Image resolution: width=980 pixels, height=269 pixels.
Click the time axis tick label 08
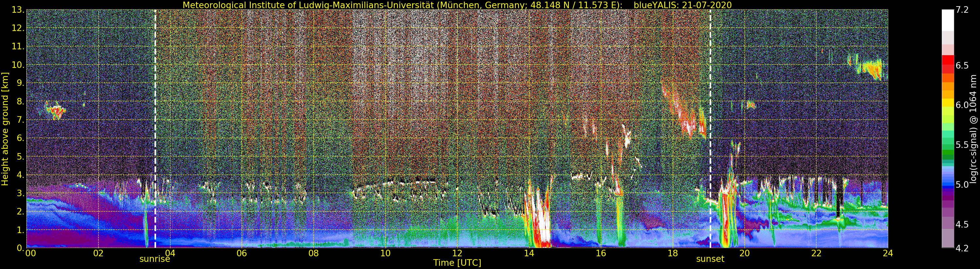tap(313, 253)
